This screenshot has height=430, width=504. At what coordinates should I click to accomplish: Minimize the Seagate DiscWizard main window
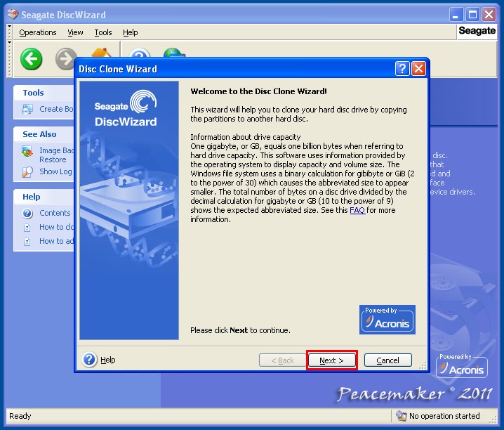(x=456, y=15)
